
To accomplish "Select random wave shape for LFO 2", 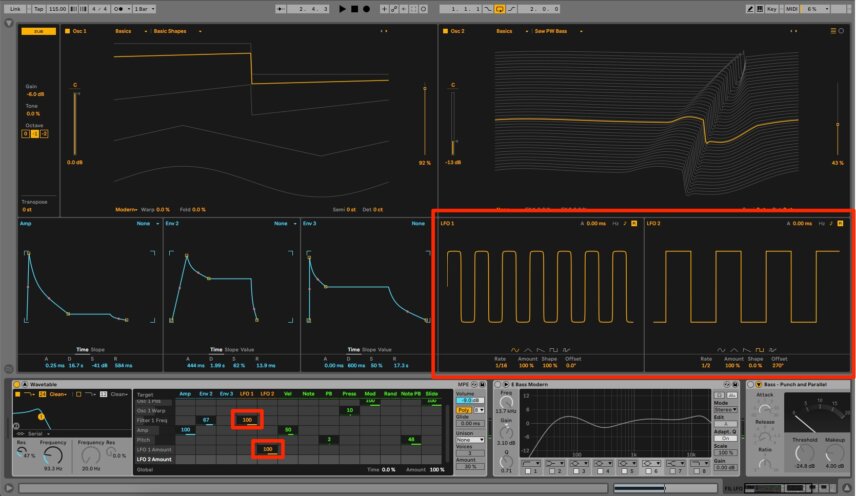I will (x=772, y=350).
